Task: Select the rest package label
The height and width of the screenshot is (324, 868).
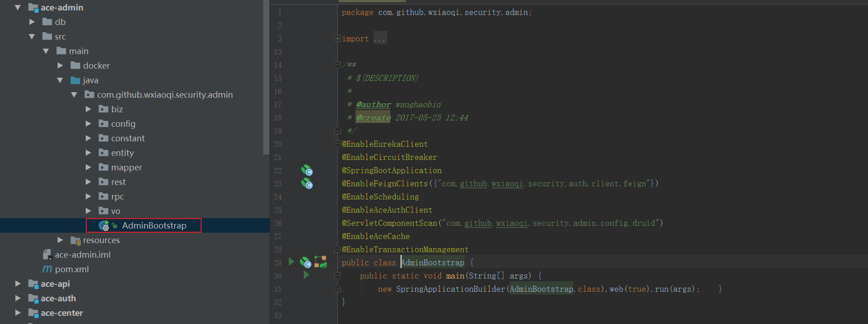Action: click(x=118, y=182)
